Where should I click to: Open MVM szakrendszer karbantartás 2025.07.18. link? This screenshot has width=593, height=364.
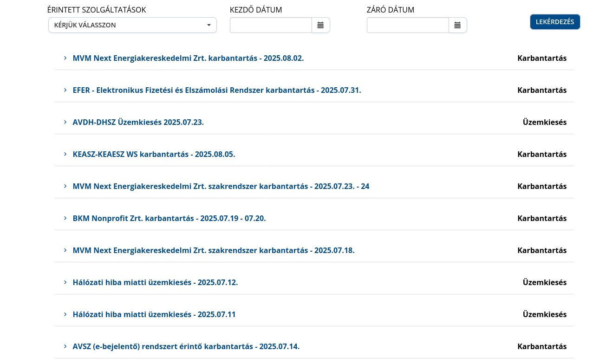tap(214, 250)
